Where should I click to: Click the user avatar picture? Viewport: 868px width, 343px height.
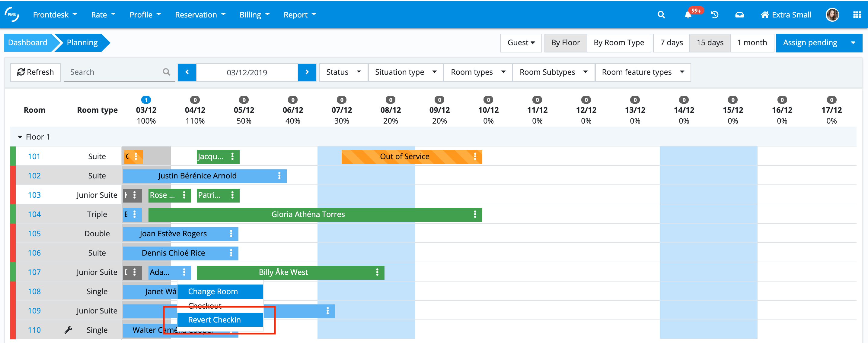pyautogui.click(x=832, y=15)
